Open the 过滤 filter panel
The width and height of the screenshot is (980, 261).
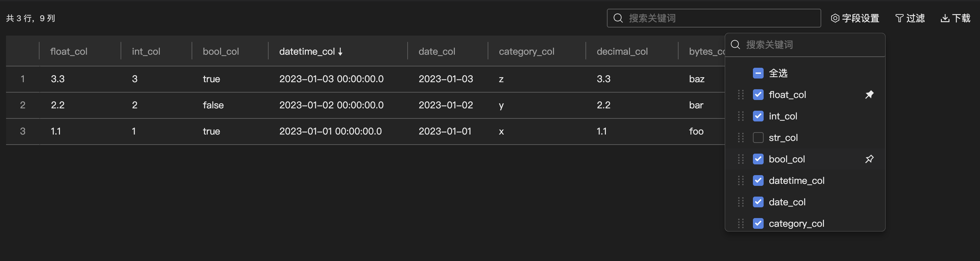point(910,18)
